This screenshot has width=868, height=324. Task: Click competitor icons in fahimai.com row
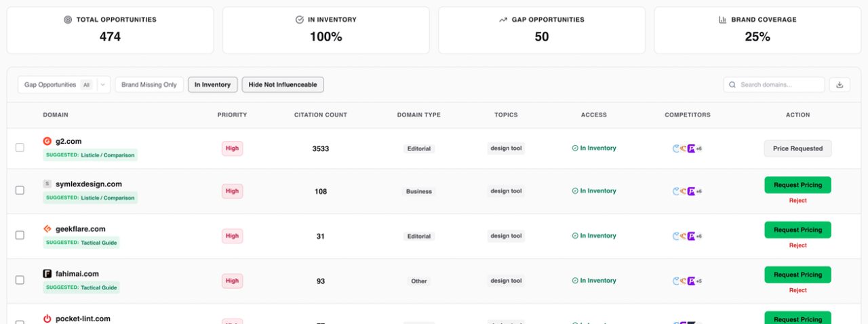(x=687, y=281)
